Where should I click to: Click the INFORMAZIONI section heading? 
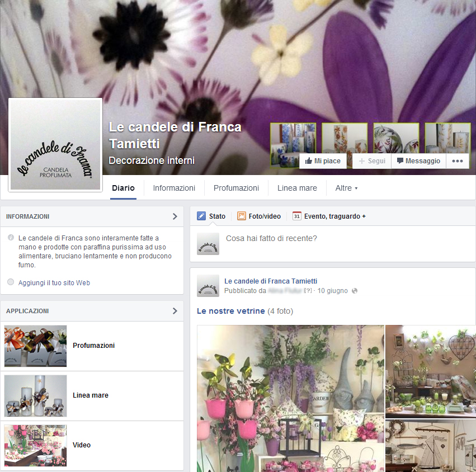tap(27, 216)
